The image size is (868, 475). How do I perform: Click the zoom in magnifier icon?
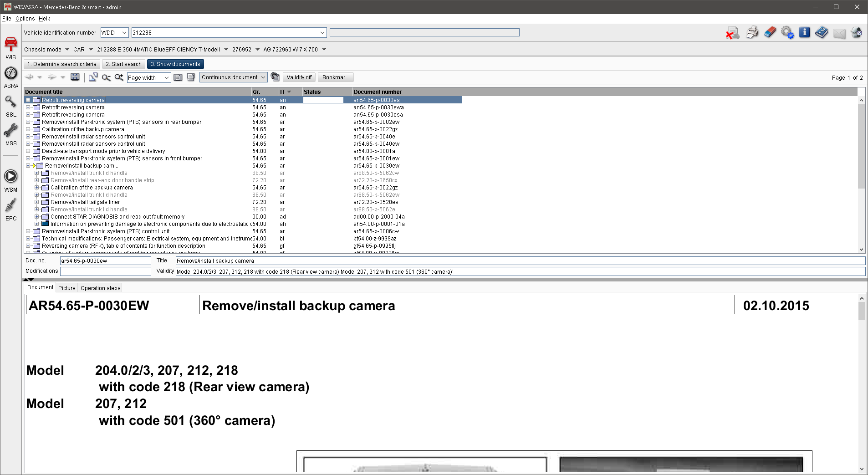coord(119,77)
